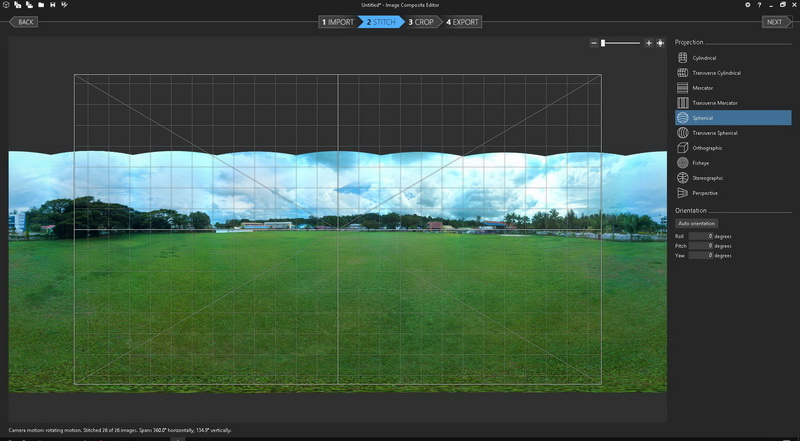The image size is (800, 441).
Task: Click the Projection section heading
Action: (x=689, y=42)
